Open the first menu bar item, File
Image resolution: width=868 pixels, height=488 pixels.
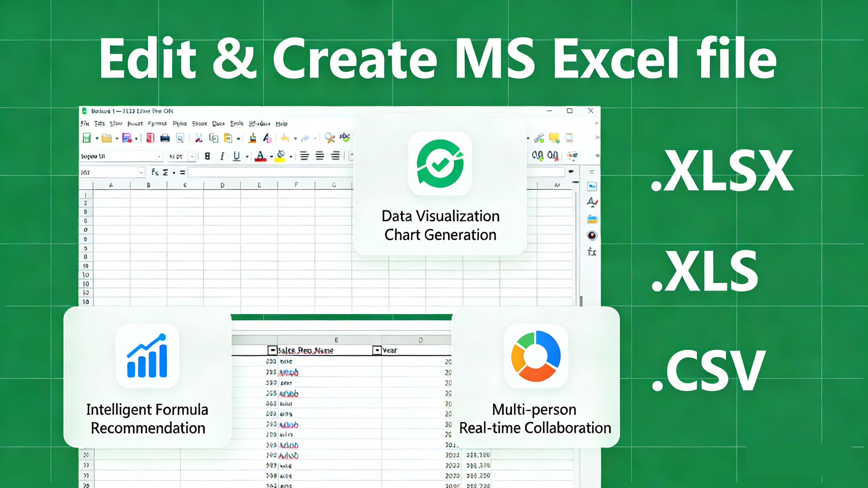[85, 124]
